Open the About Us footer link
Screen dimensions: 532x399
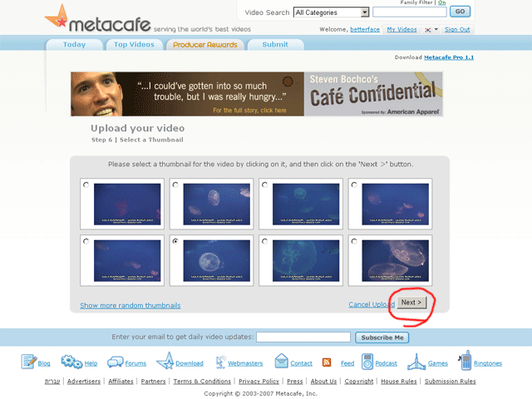(323, 382)
